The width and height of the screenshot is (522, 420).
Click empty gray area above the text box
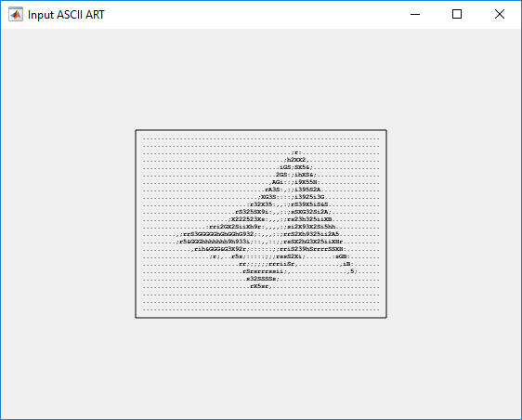tap(261, 80)
